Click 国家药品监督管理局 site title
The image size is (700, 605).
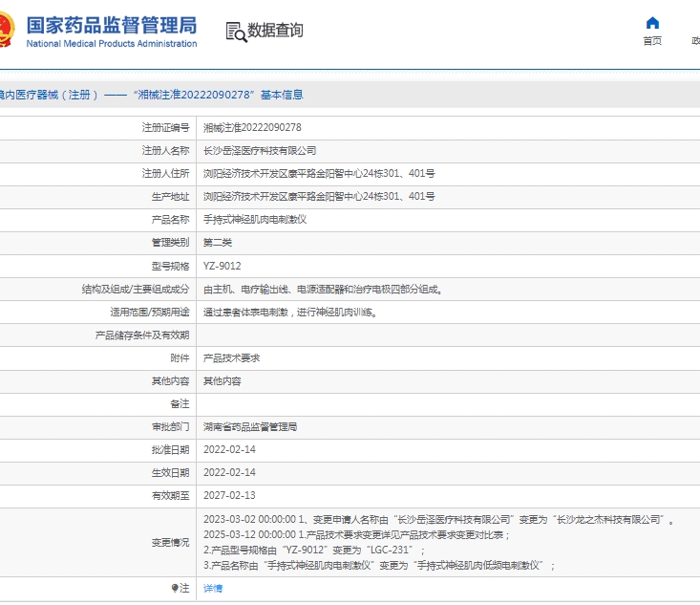click(112, 26)
